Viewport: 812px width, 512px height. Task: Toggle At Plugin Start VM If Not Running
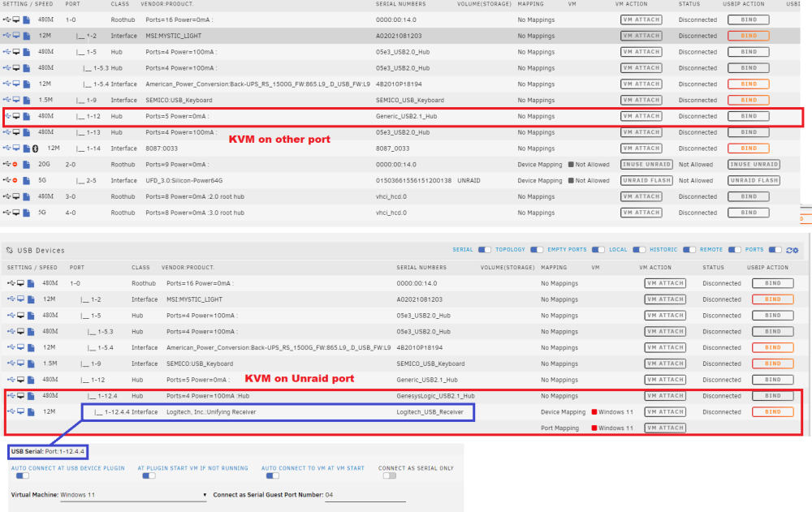[149, 475]
